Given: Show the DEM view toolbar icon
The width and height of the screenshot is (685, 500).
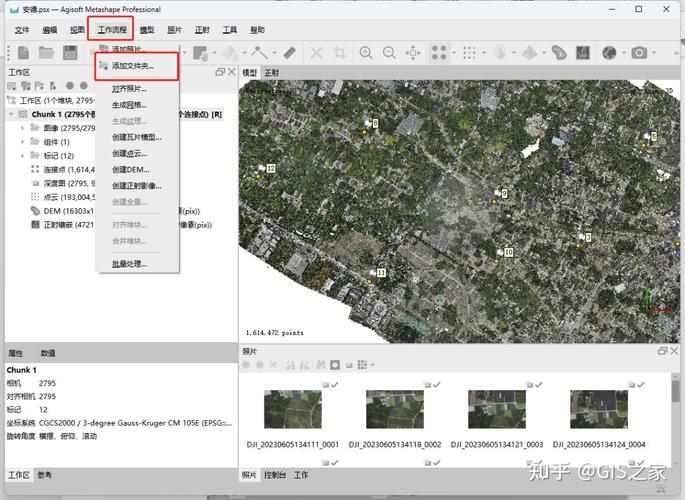Looking at the screenshot, I should [559, 53].
